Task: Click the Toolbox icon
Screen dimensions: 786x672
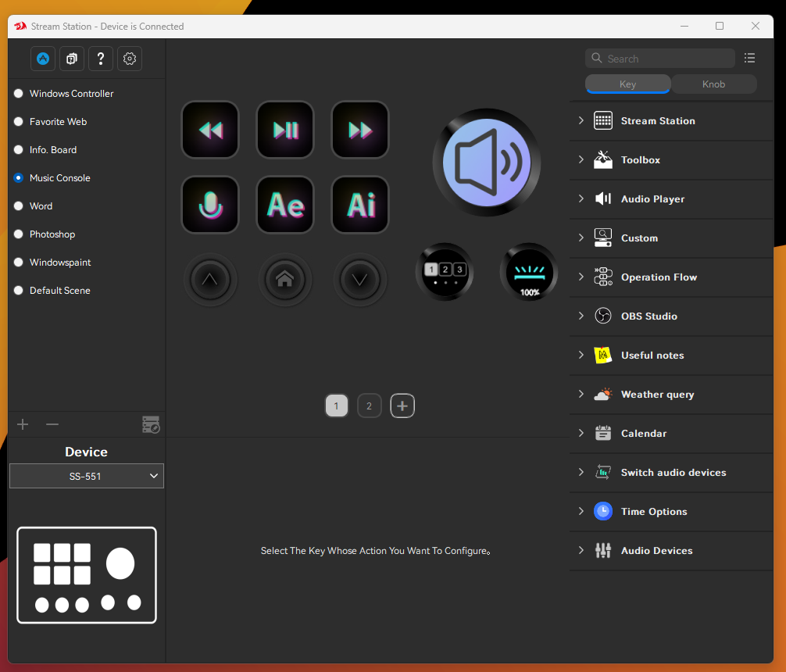Action: (603, 160)
